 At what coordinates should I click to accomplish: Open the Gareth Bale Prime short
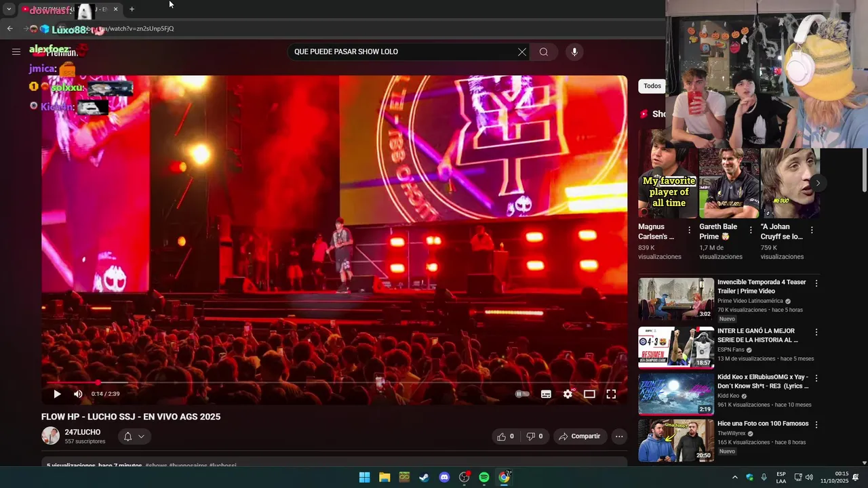point(729,183)
